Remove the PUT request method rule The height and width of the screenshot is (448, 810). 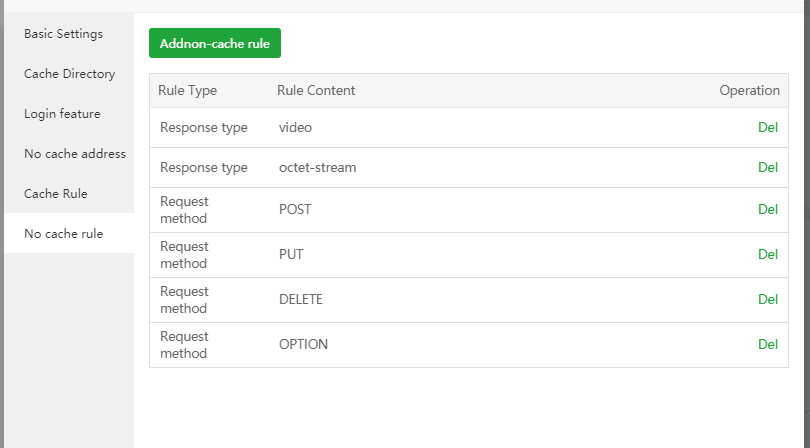click(x=767, y=255)
